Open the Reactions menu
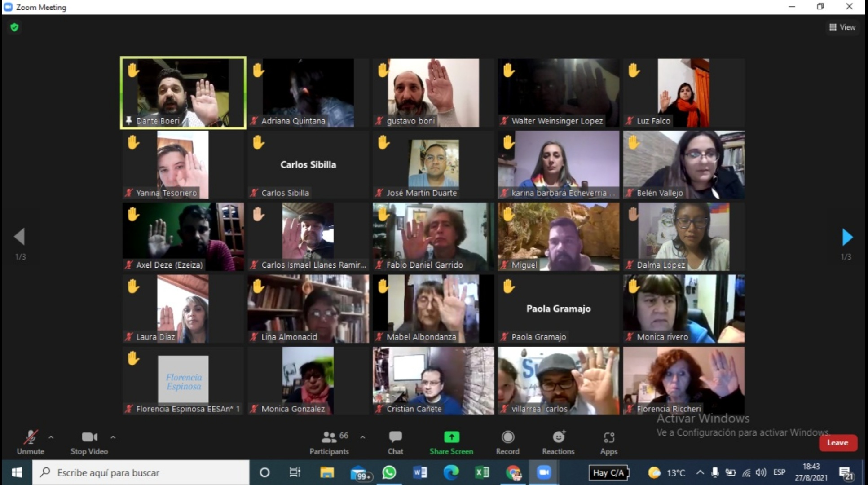 (x=558, y=443)
